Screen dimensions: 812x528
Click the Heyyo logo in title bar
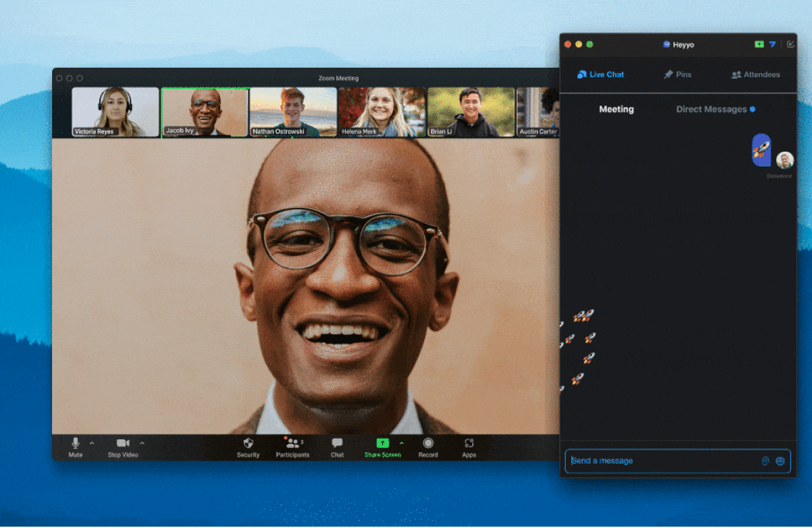point(667,45)
